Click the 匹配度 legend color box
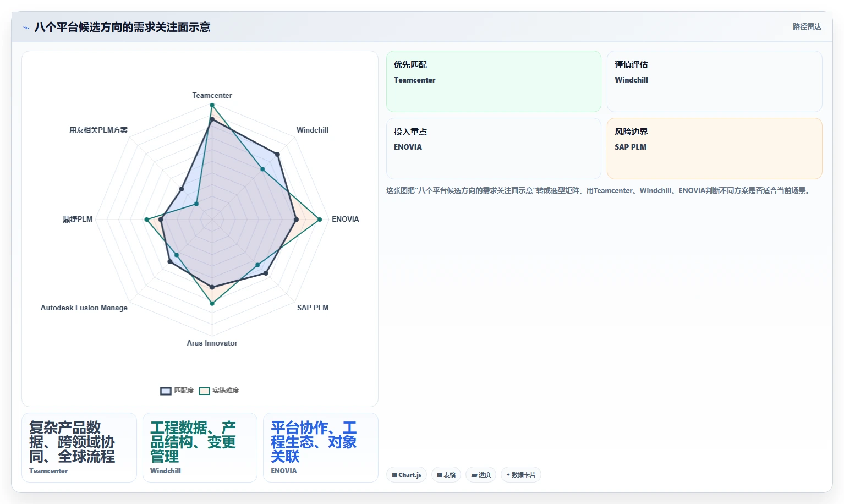 [x=166, y=391]
